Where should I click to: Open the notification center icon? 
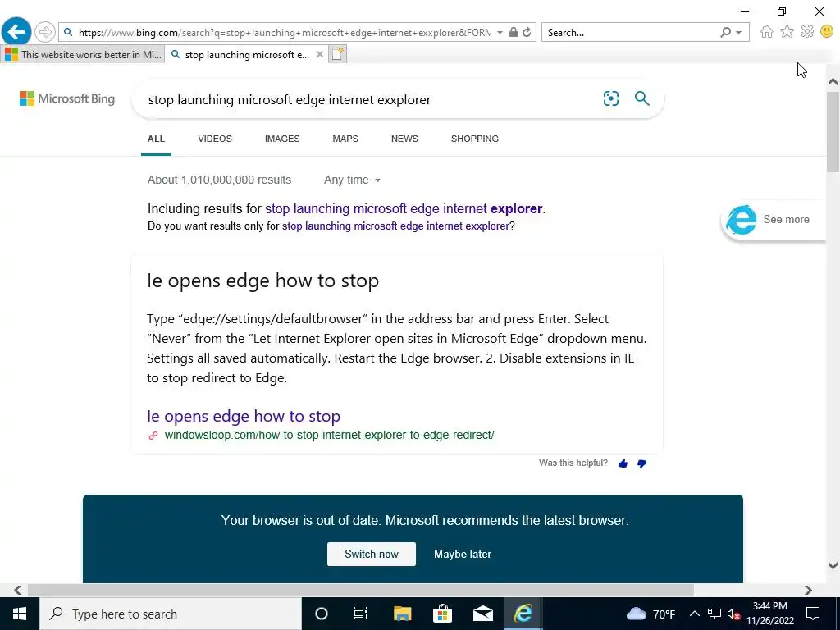[x=813, y=614]
